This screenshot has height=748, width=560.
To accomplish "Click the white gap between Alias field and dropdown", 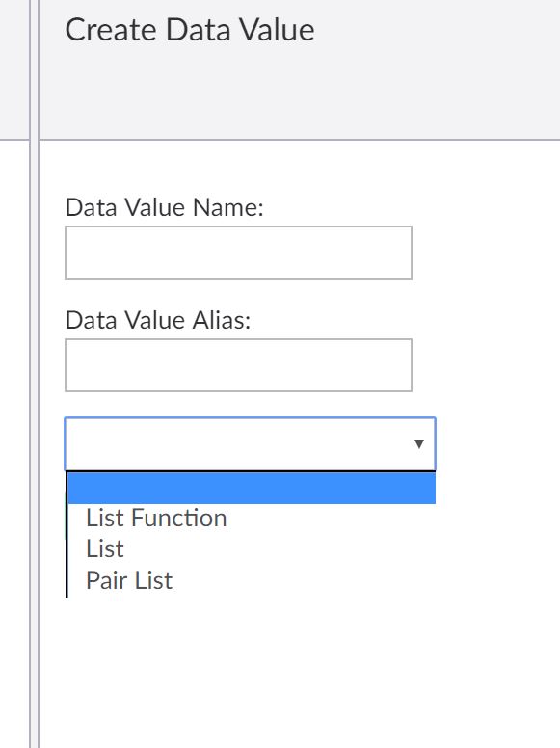I will (x=238, y=405).
